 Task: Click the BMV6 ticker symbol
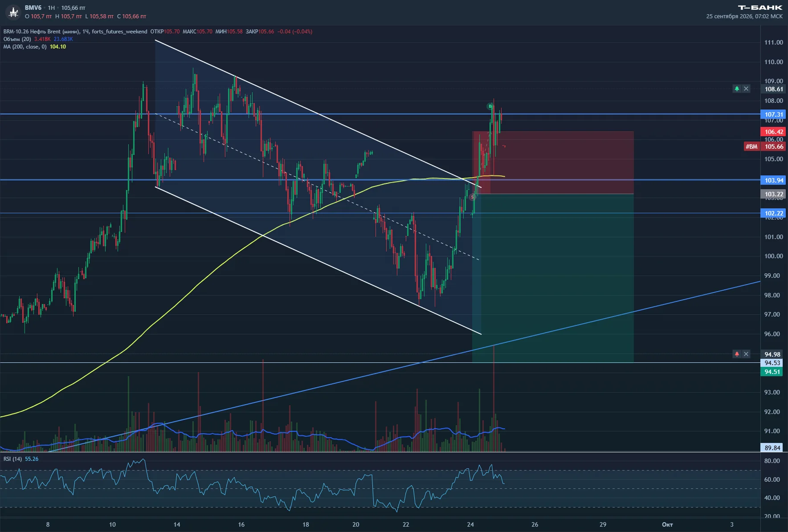click(33, 8)
